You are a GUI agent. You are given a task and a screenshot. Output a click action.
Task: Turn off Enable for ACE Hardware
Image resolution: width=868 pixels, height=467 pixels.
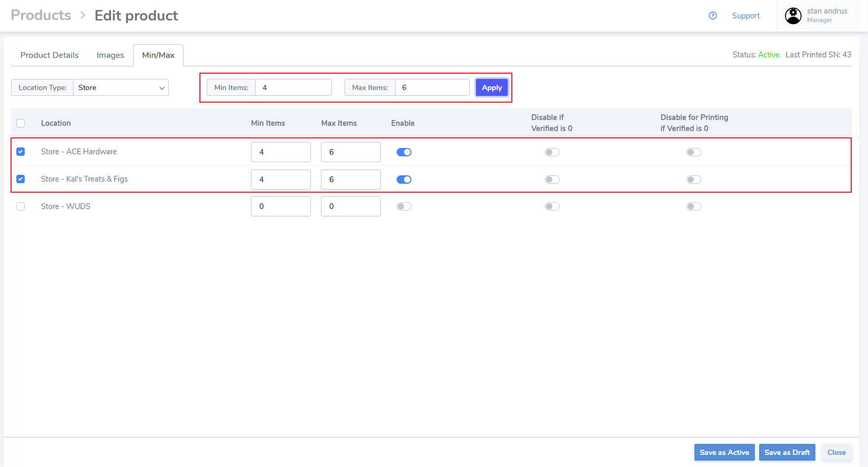404,152
